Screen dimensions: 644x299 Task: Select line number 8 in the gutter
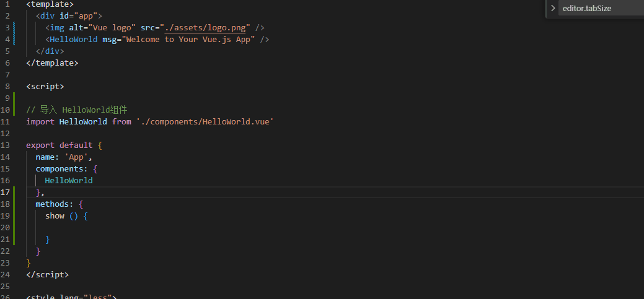7,87
